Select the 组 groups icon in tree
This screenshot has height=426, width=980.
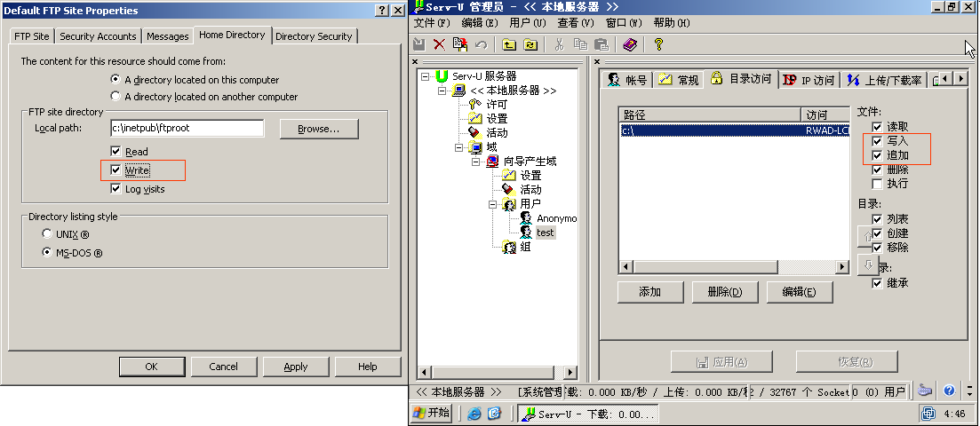click(x=509, y=247)
